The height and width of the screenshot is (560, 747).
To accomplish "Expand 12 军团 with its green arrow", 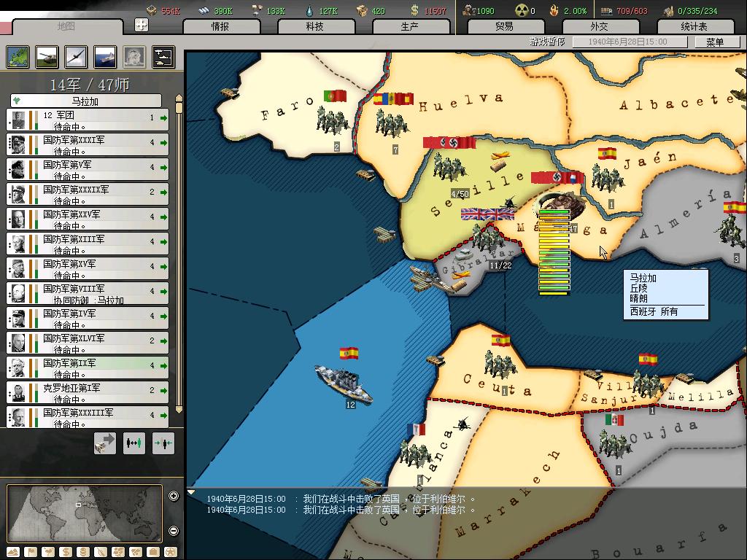I will pos(164,118).
